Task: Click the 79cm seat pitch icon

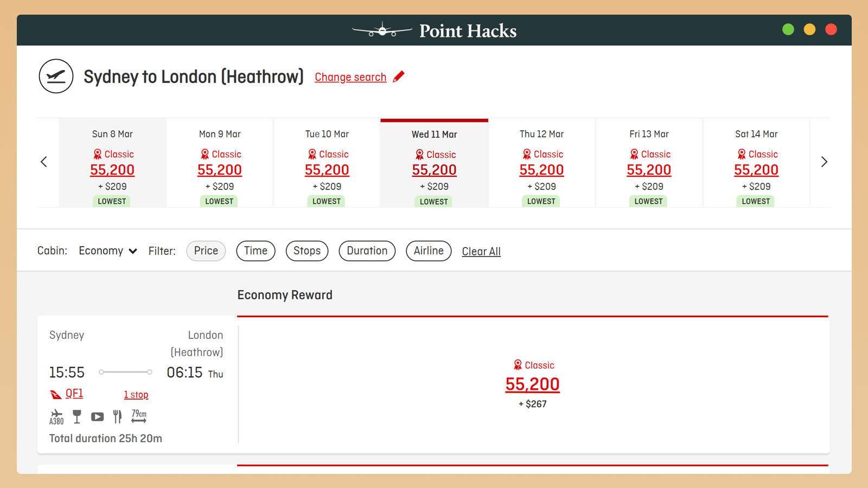Action: pos(139,416)
